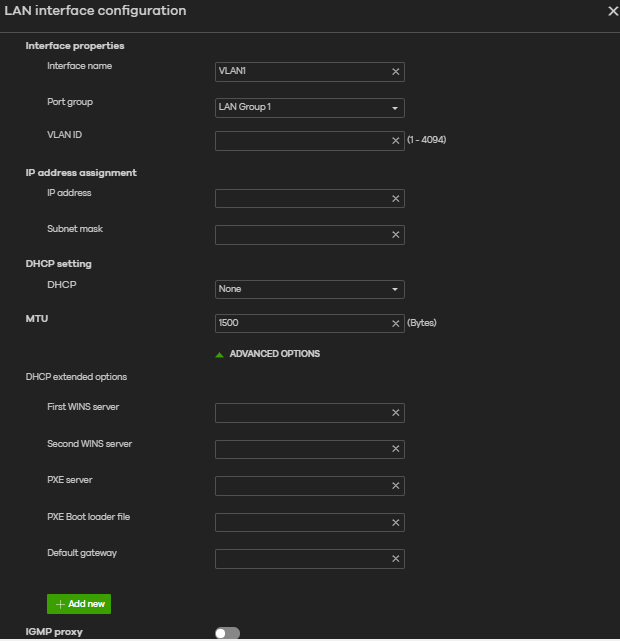
Task: Clear the PXE server field X icon
Action: pos(395,486)
